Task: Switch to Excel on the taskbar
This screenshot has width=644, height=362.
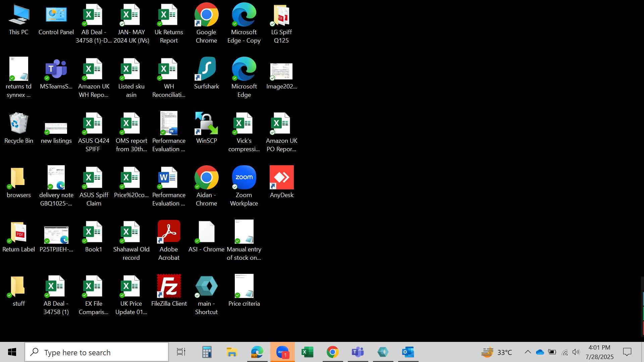Action: point(308,352)
